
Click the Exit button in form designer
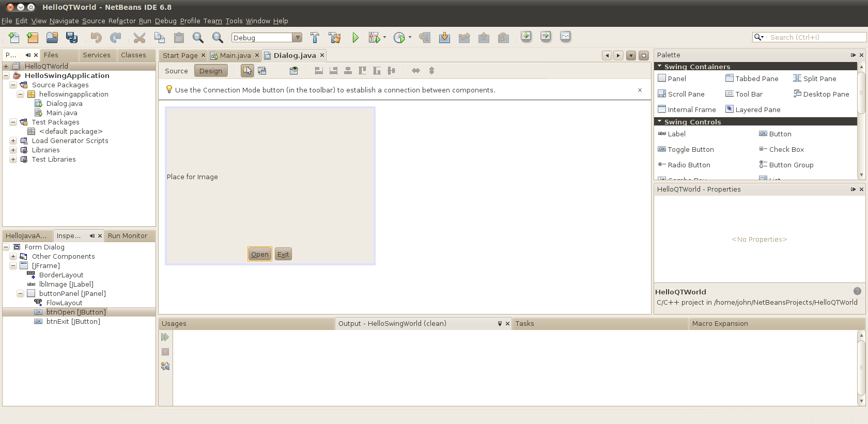click(x=283, y=254)
